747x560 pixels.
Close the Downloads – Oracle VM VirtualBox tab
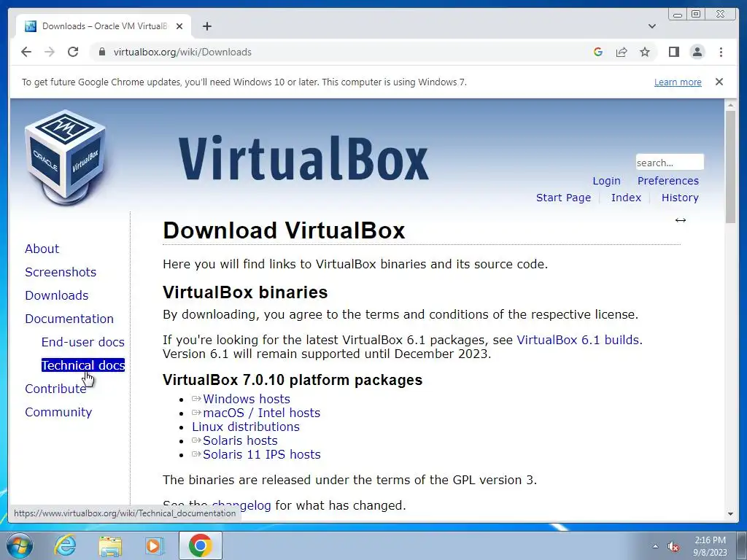coord(179,26)
